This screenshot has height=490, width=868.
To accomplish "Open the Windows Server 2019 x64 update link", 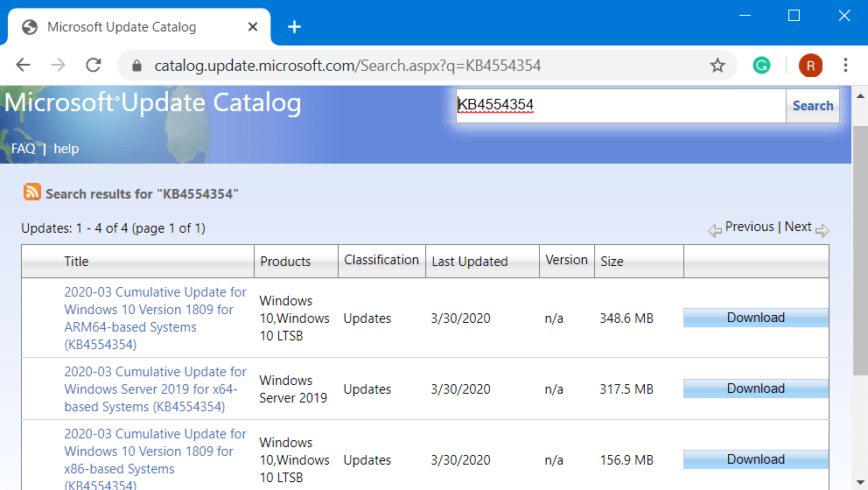I will point(155,389).
